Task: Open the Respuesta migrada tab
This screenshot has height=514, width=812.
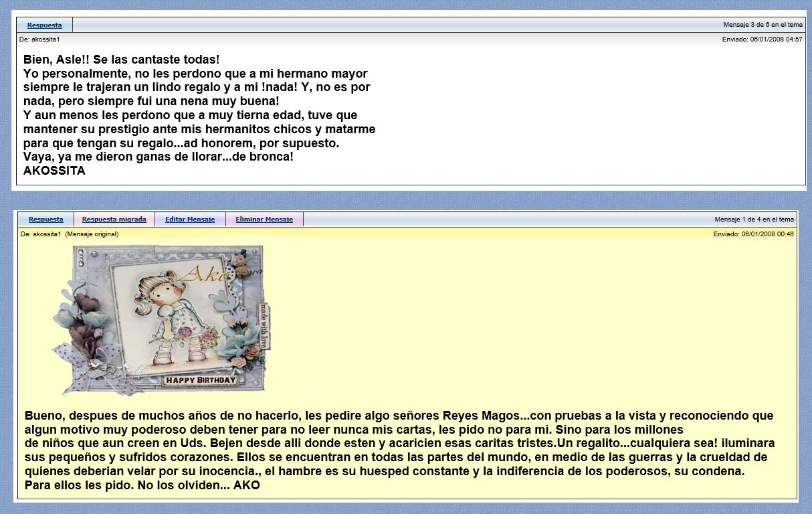Action: pos(114,220)
